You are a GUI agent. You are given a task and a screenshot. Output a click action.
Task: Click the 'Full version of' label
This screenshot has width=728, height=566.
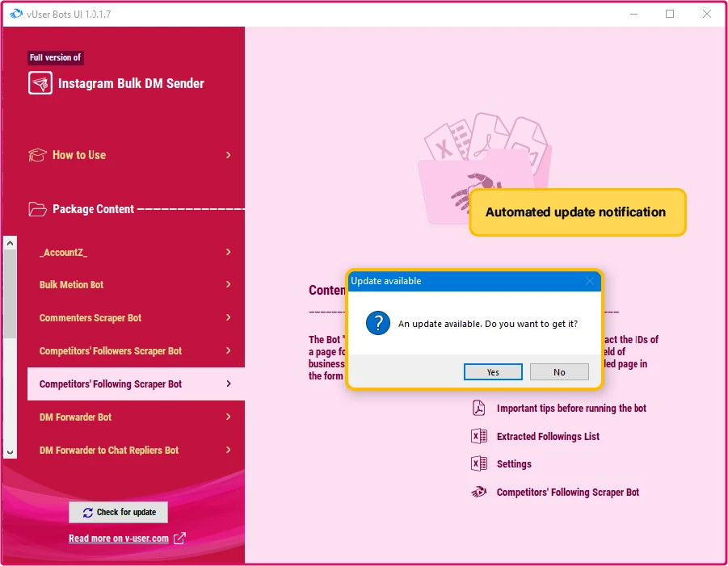(x=55, y=57)
